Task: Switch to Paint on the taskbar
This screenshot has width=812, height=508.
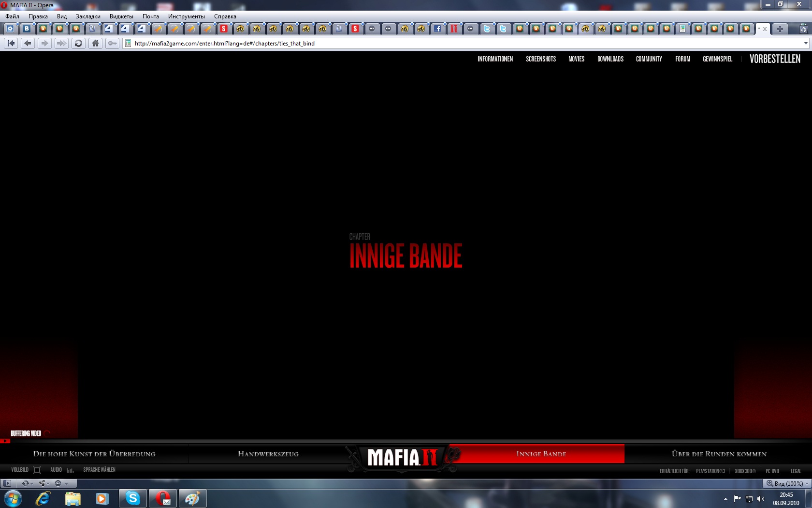Action: coord(192,498)
